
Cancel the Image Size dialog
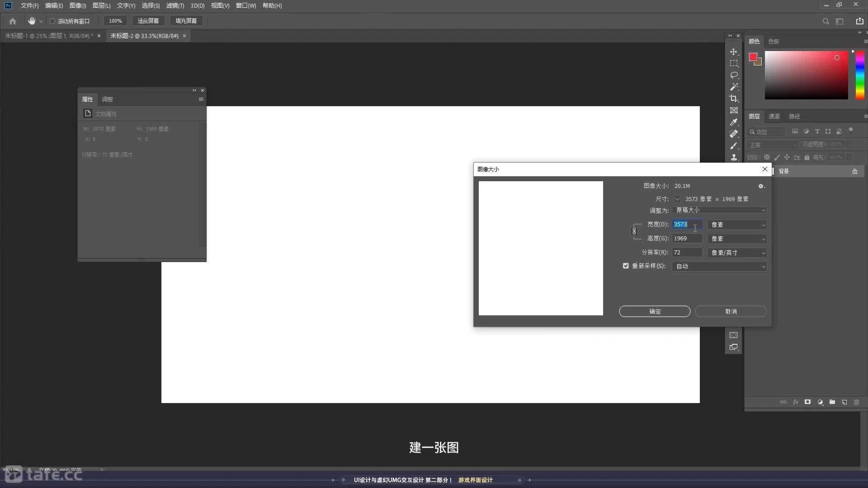click(x=731, y=311)
